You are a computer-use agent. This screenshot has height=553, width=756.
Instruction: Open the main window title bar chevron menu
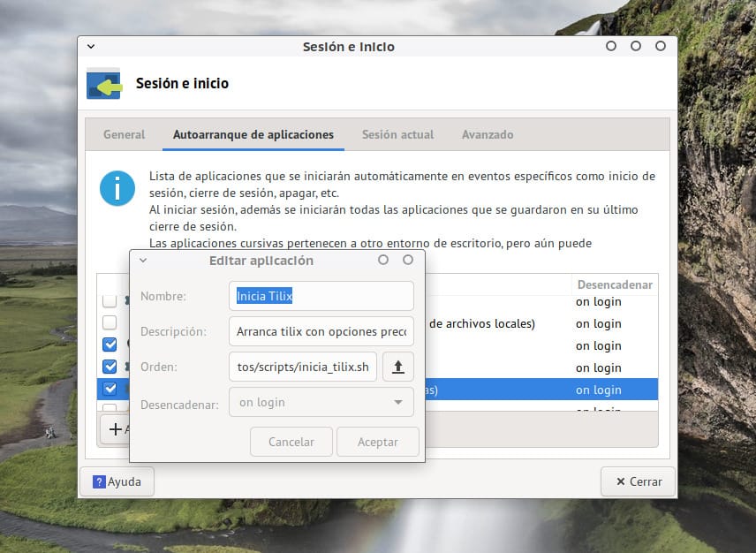pos(91,46)
